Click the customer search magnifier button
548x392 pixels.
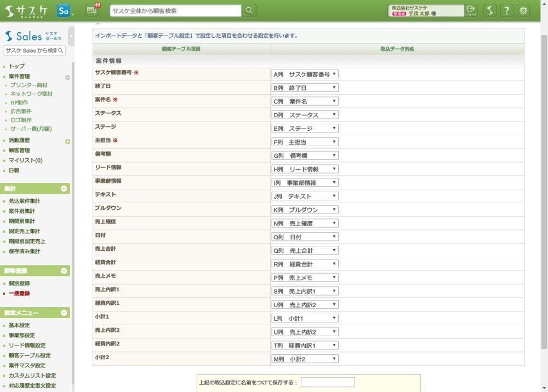(x=249, y=10)
